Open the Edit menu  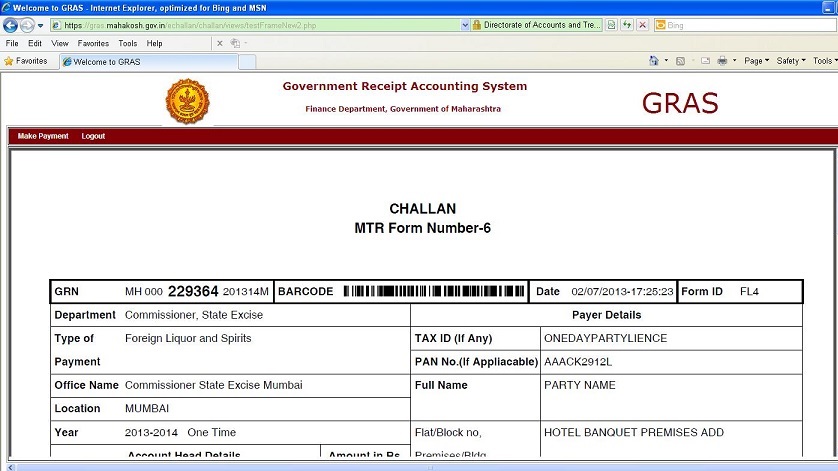(x=35, y=43)
